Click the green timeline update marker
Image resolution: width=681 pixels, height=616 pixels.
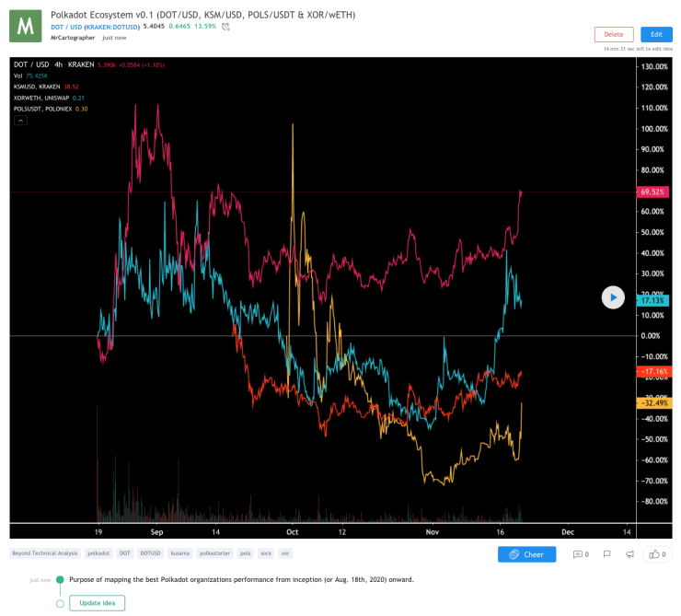click(x=61, y=579)
